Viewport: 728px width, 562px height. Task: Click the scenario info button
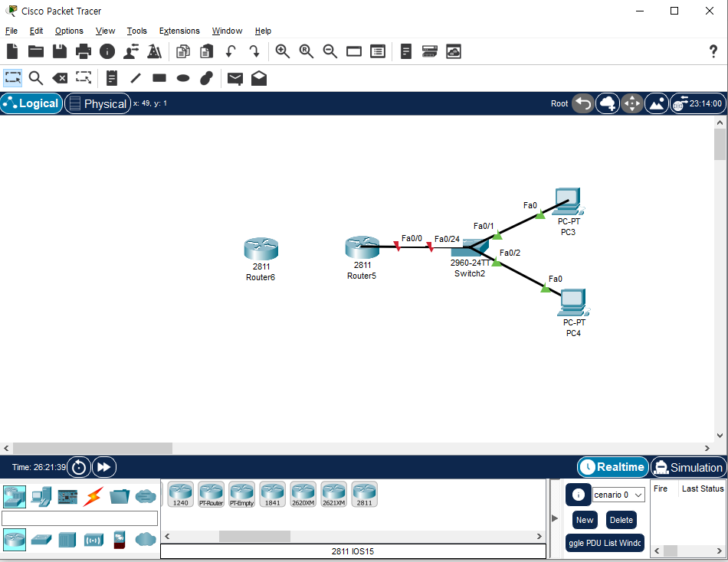pos(578,495)
